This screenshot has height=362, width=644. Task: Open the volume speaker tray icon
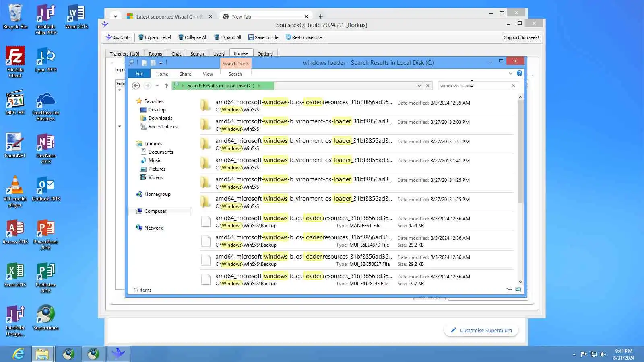coord(603,354)
